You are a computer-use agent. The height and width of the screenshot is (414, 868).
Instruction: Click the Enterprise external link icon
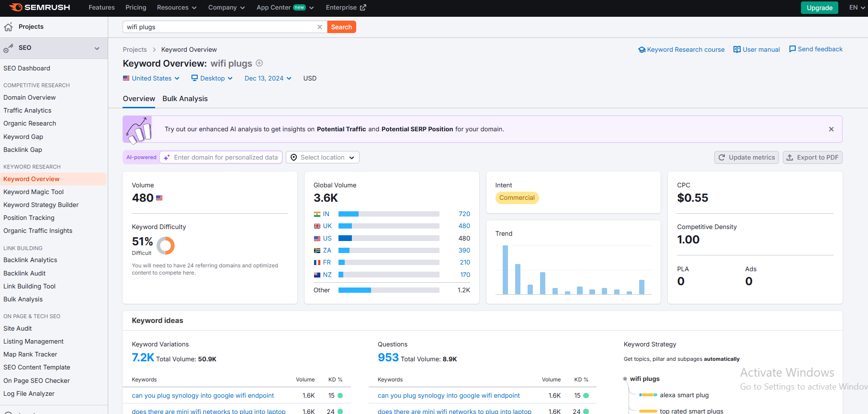click(363, 8)
